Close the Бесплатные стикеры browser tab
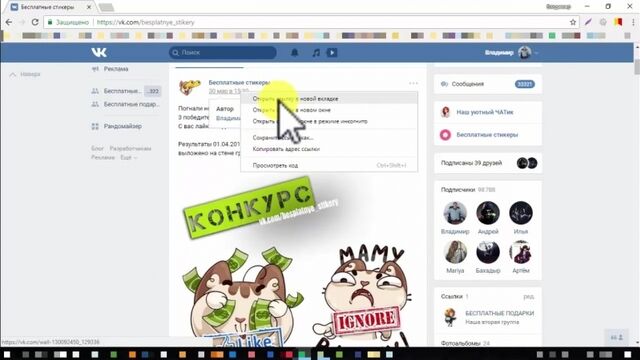Image resolution: width=640 pixels, height=360 pixels. [x=89, y=7]
